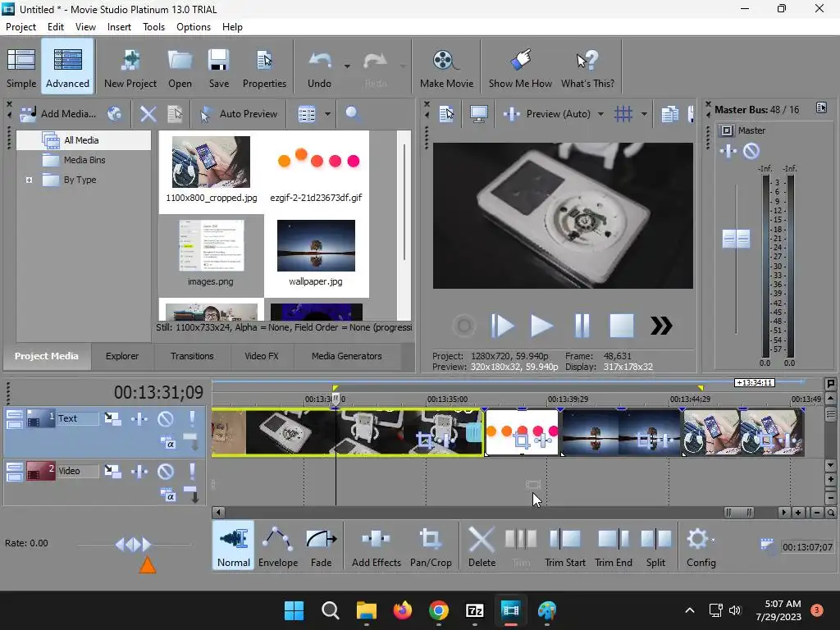This screenshot has height=630, width=840.
Task: Activate What's This help
Action: tap(587, 67)
